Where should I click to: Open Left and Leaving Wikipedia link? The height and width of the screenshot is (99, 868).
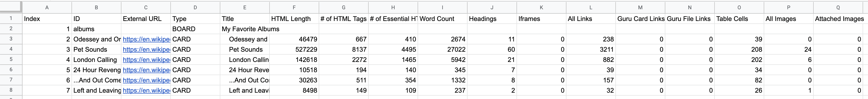click(x=146, y=90)
